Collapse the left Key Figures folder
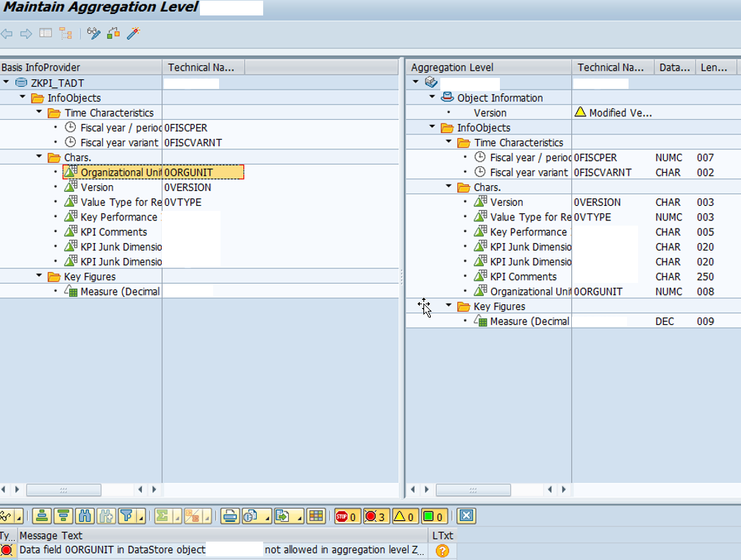 coord(39,276)
